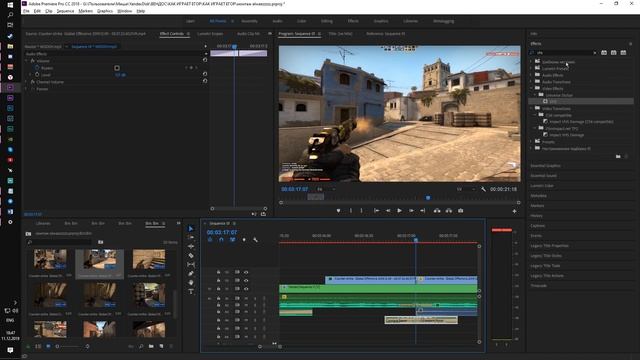Expand the Panner effect
The height and width of the screenshot is (360, 640).
click(x=27, y=89)
